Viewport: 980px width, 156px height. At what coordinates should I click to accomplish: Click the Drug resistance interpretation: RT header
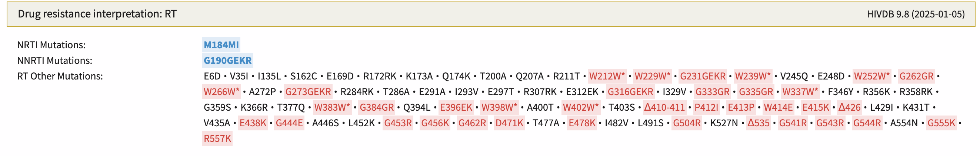(x=97, y=14)
